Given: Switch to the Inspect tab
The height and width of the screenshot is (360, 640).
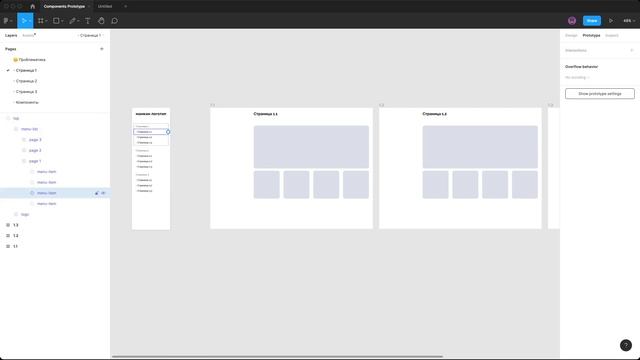Looking at the screenshot, I should [x=611, y=36].
